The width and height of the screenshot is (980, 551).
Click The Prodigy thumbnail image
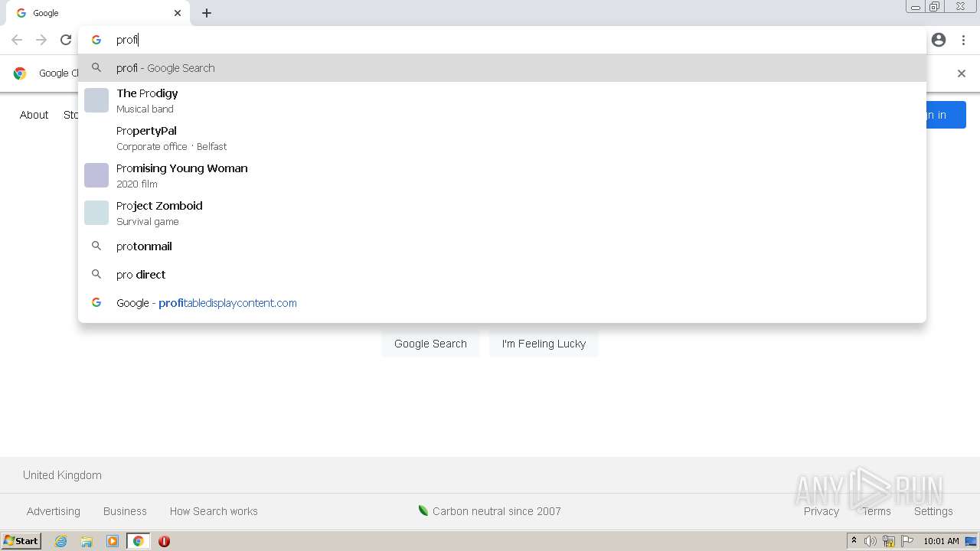[x=96, y=100]
